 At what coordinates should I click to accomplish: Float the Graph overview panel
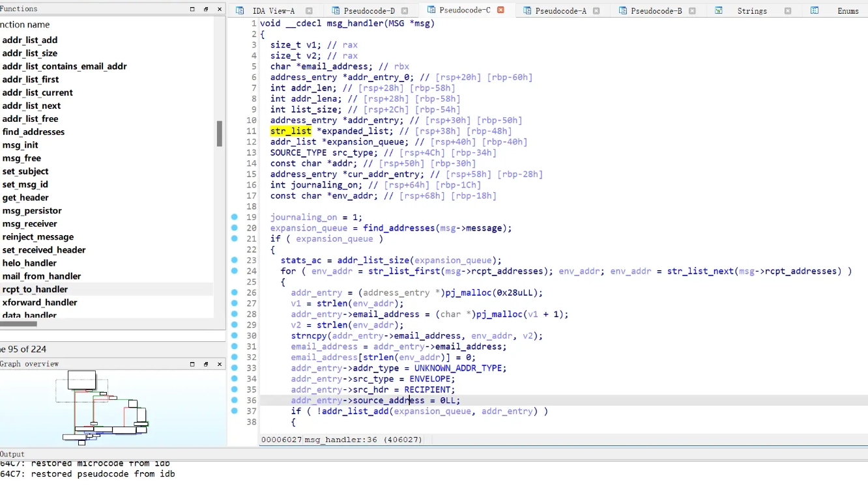tap(192, 364)
